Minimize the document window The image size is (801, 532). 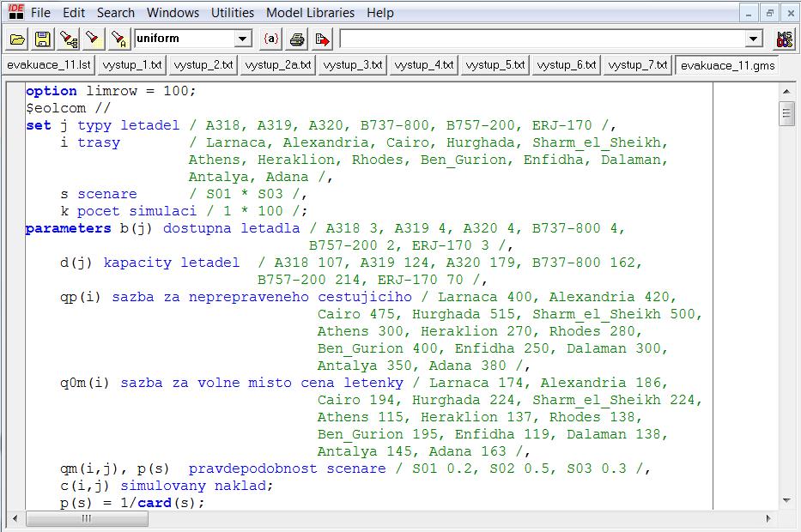749,13
